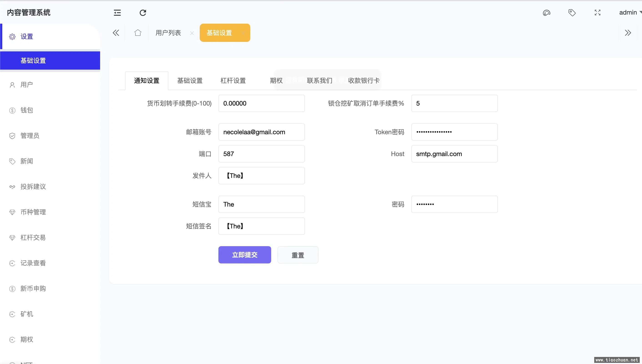Viewport: 642px width, 364px height.
Task: Expand 期权 settings tab
Action: (276, 80)
